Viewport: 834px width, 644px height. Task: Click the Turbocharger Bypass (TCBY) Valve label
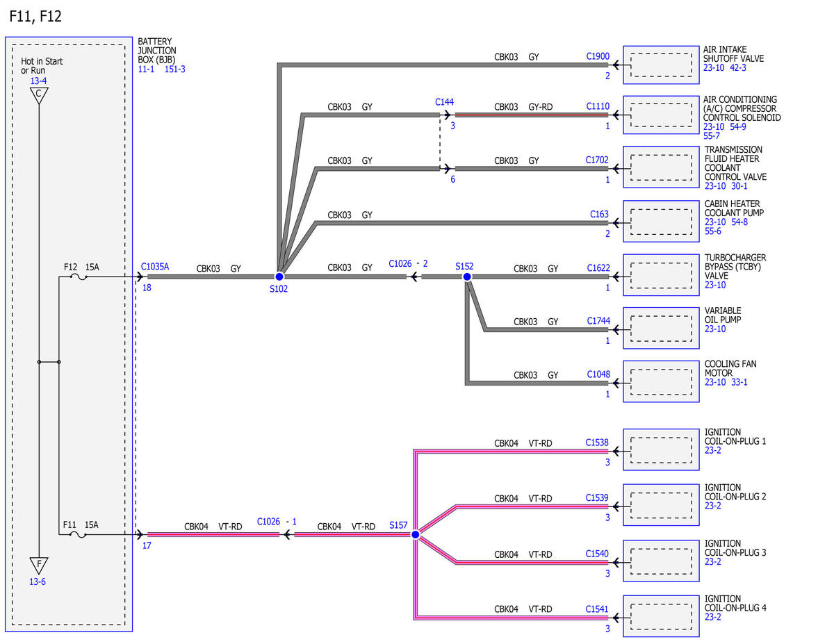(735, 267)
